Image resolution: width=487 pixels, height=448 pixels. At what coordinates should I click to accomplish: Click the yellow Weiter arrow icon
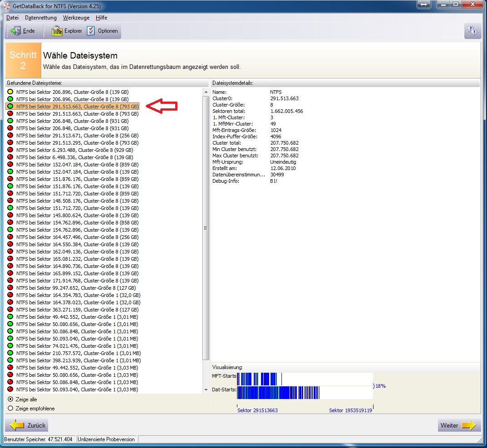point(469,425)
